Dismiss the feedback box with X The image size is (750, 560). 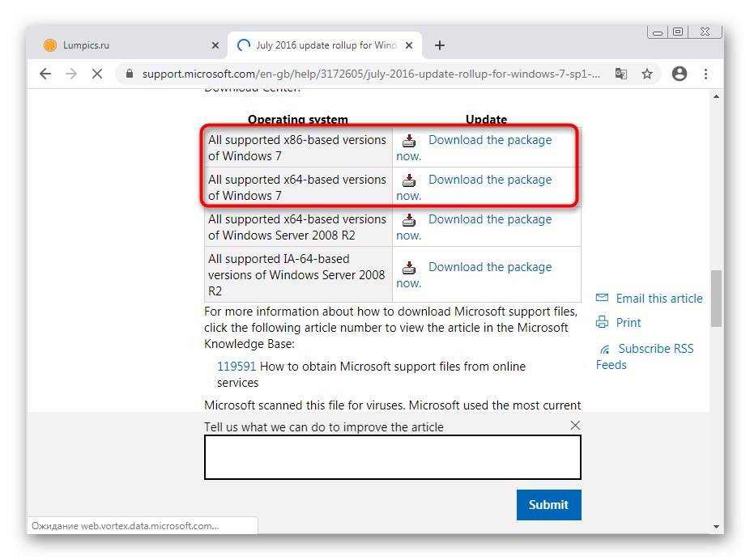pos(575,425)
